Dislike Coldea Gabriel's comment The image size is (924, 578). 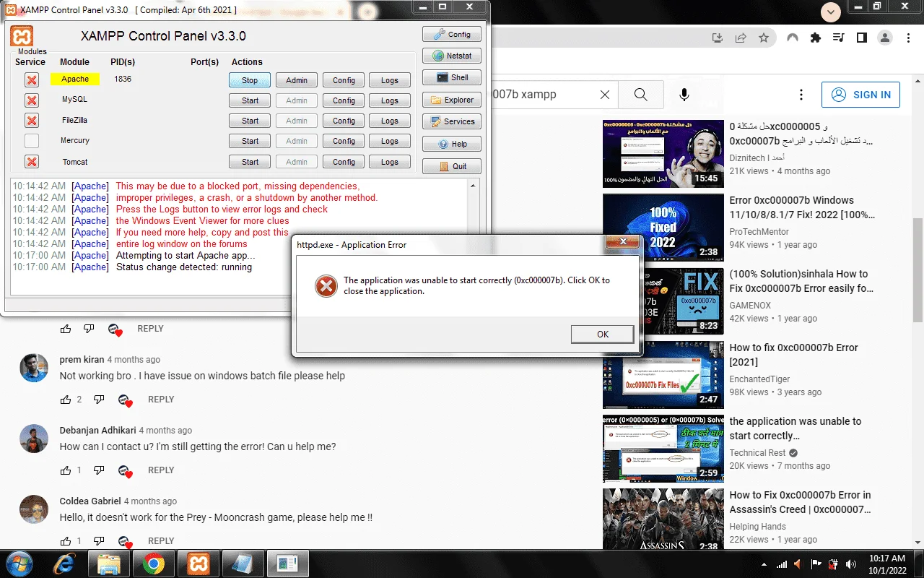(x=99, y=541)
